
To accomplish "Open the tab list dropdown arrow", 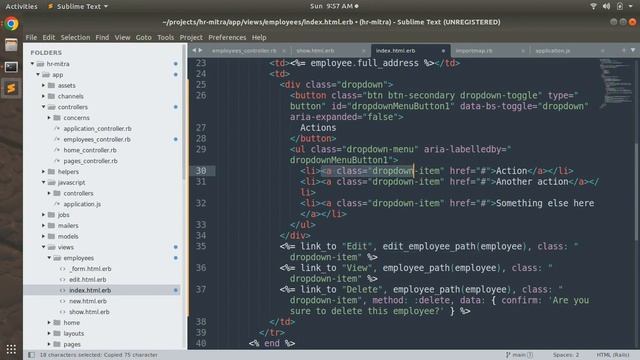I will coord(633,50).
